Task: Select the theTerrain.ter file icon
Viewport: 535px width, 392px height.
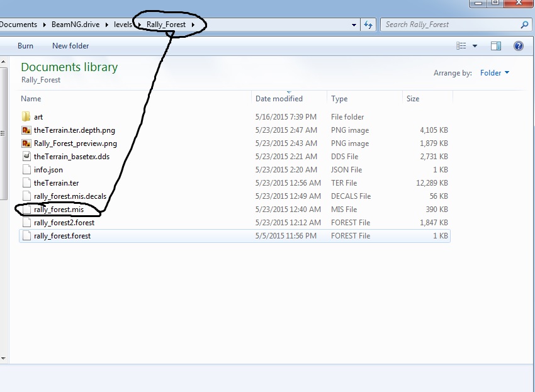Action: [x=26, y=183]
